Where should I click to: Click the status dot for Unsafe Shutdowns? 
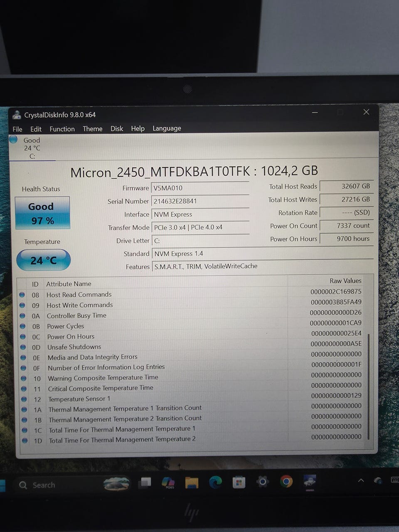tap(23, 347)
